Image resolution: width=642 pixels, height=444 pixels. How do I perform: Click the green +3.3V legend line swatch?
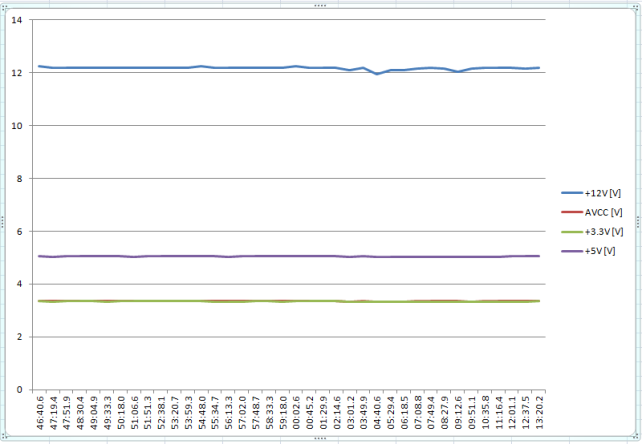[572, 232]
